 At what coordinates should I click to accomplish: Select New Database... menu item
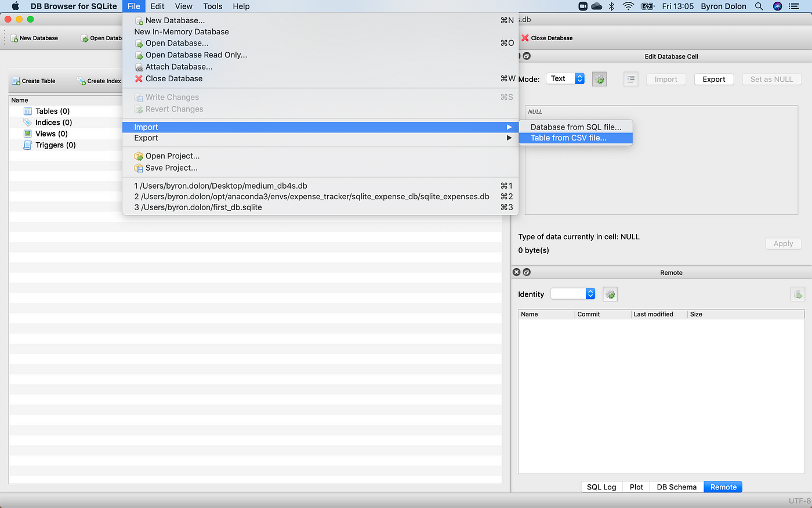320,20
